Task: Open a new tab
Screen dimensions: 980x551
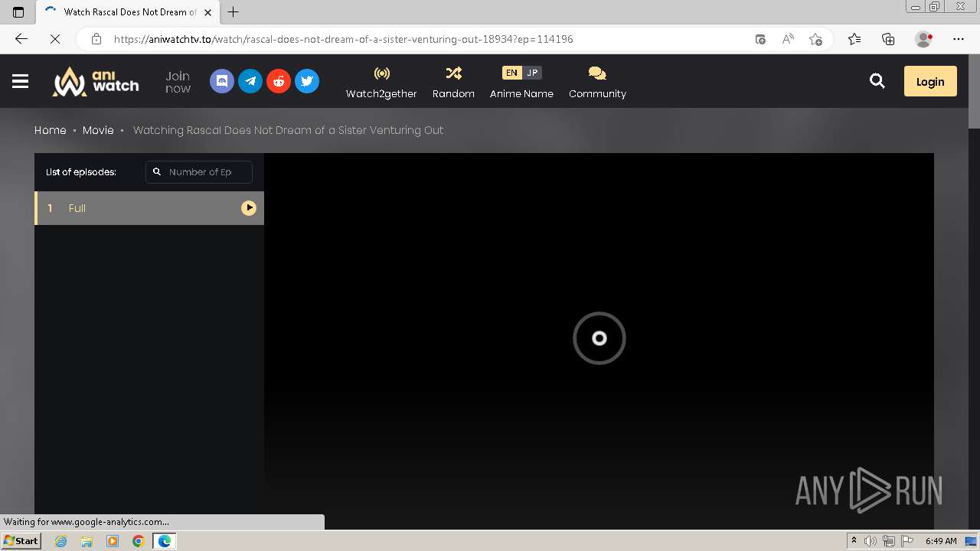Action: (234, 11)
